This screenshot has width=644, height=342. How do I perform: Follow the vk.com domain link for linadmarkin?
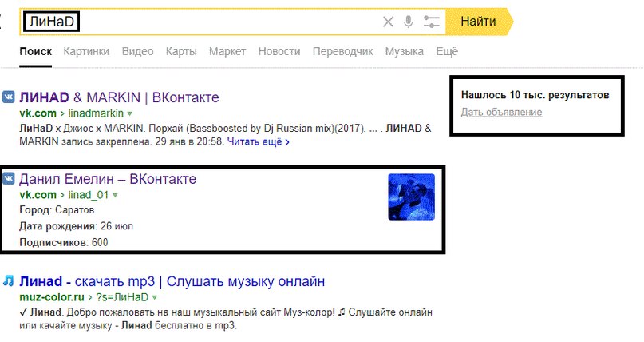tap(38, 113)
